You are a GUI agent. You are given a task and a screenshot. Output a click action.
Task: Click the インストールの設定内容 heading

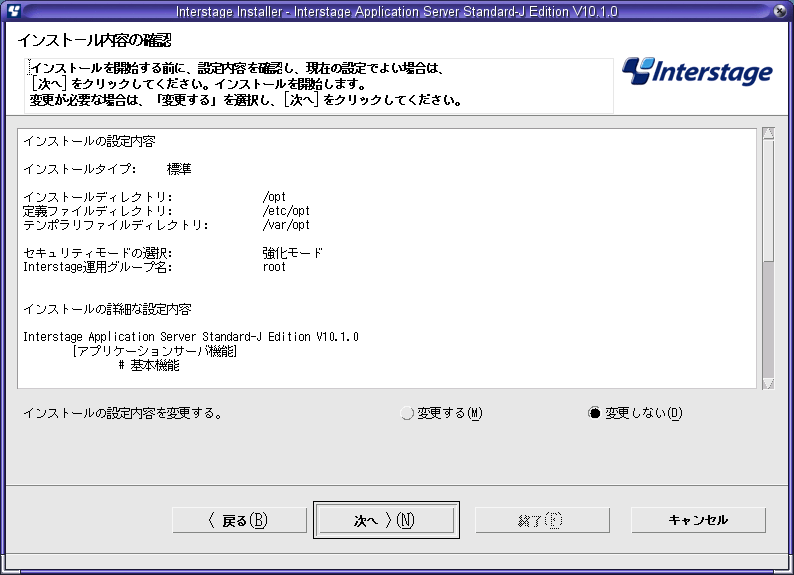[89, 141]
